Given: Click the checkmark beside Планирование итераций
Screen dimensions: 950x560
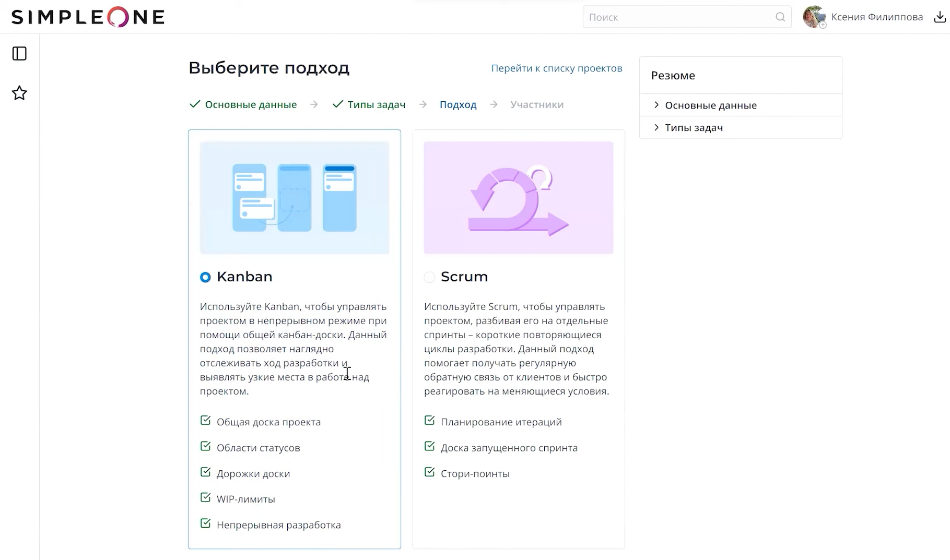Looking at the screenshot, I should (429, 420).
